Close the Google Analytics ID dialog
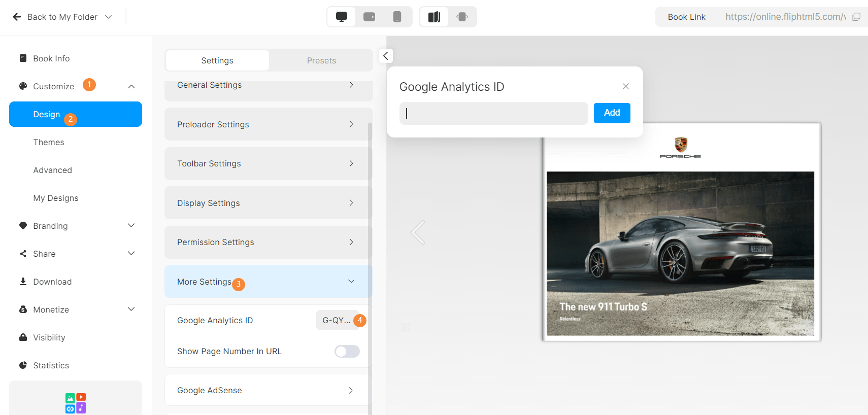Viewport: 868px width, 415px height. (x=626, y=86)
